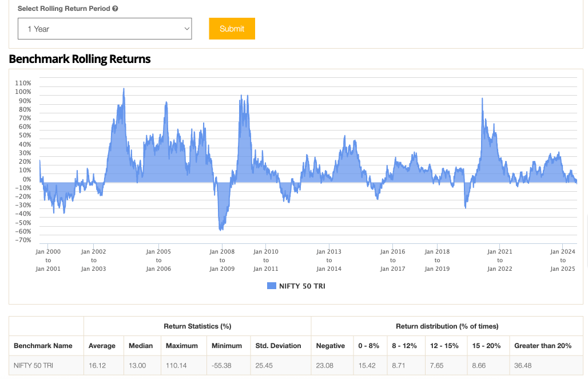Select the Median column header
588x379 pixels.
pos(141,346)
